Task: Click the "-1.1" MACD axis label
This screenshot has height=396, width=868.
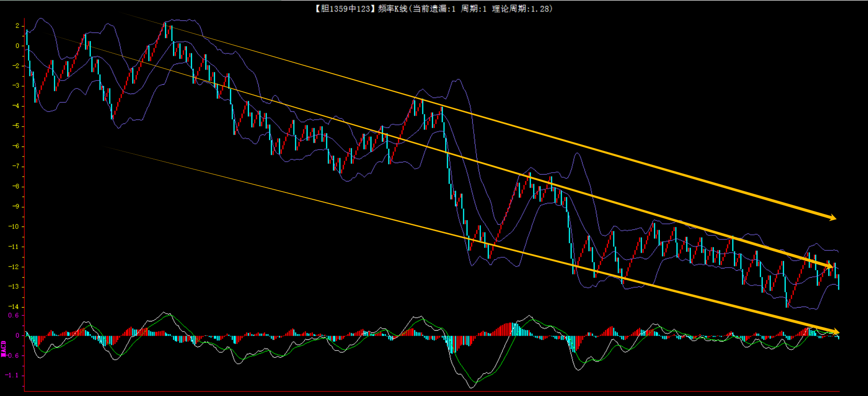Action: click(x=12, y=375)
